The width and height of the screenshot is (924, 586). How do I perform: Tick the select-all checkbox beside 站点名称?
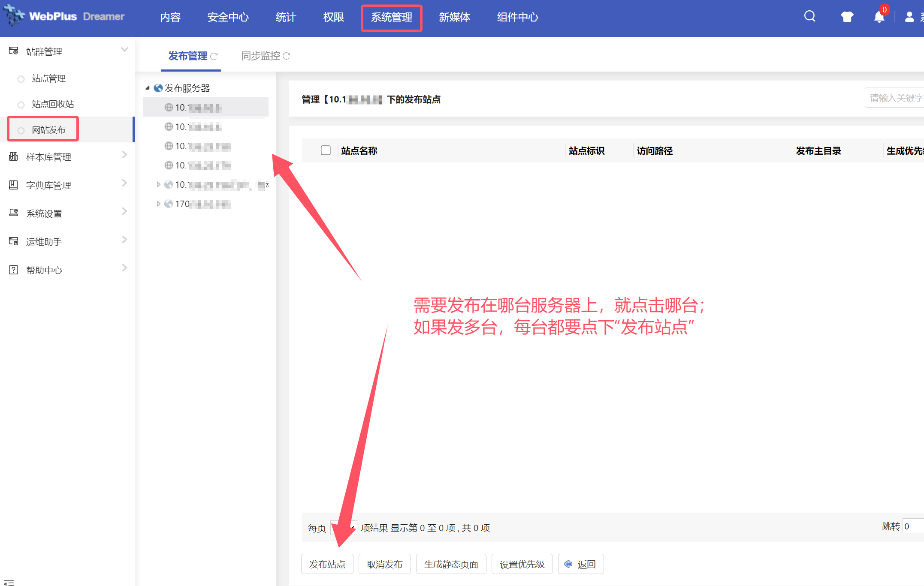coord(326,150)
